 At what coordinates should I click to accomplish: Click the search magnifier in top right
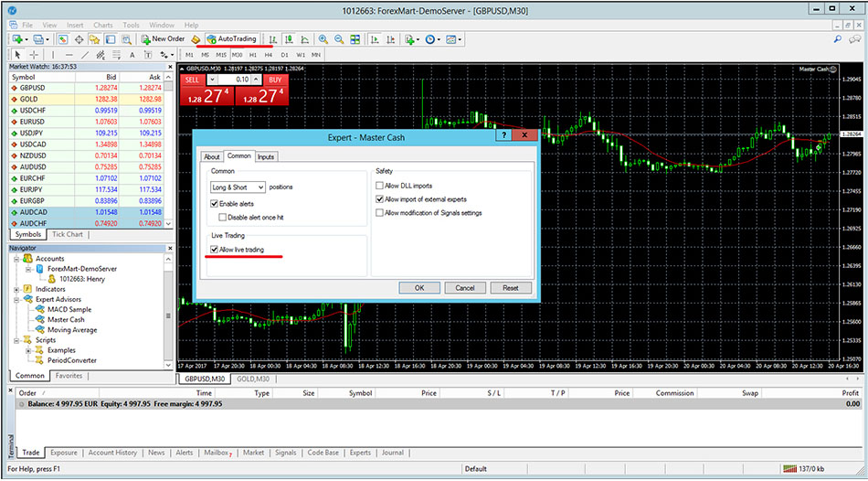(838, 39)
